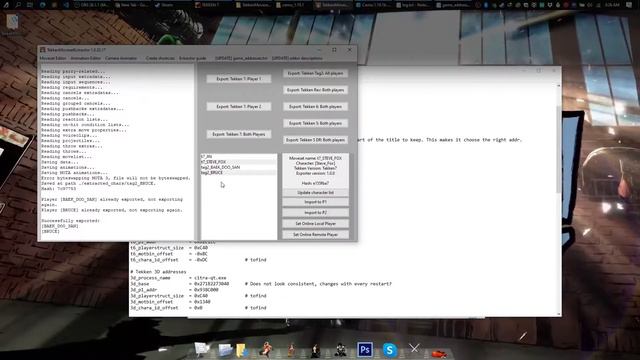Select the desktop icon in top-left corner
This screenshot has width=640, height=360.
click(x=12, y=22)
